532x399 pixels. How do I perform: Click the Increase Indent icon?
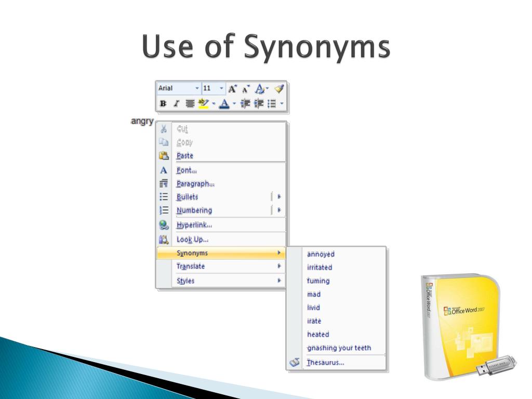click(259, 103)
